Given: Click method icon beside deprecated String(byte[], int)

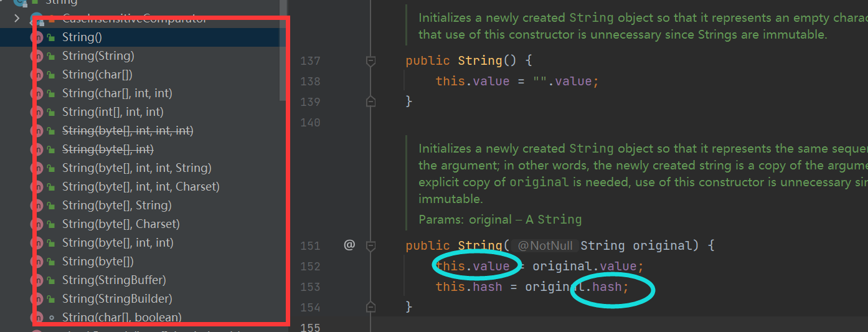Looking at the screenshot, I should pos(36,149).
